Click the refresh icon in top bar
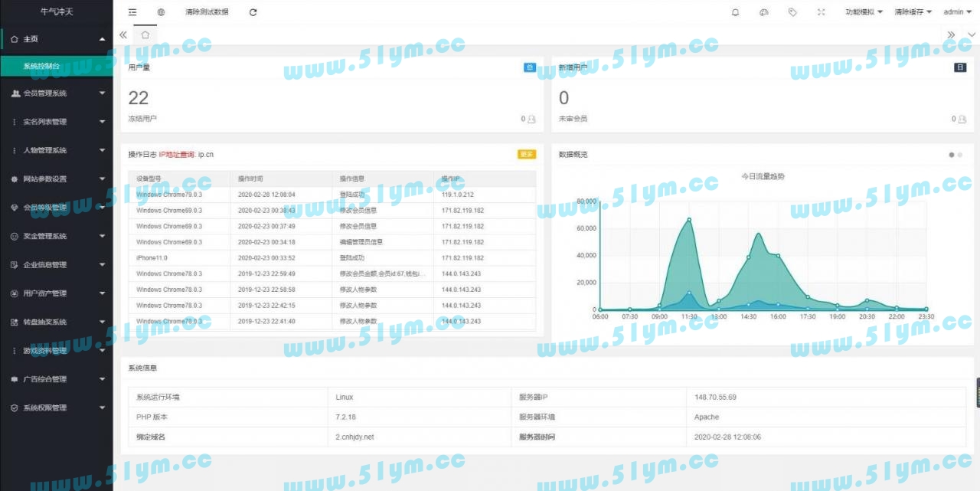 pos(253,12)
